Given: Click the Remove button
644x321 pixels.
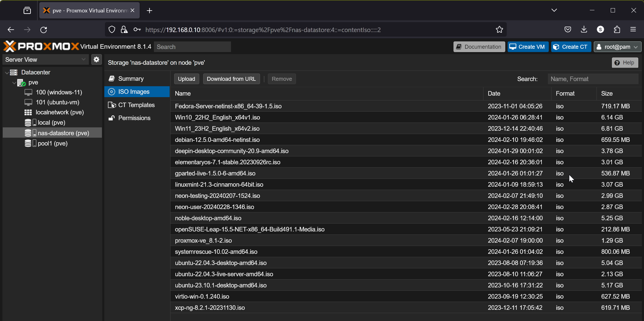Looking at the screenshot, I should 282,79.
